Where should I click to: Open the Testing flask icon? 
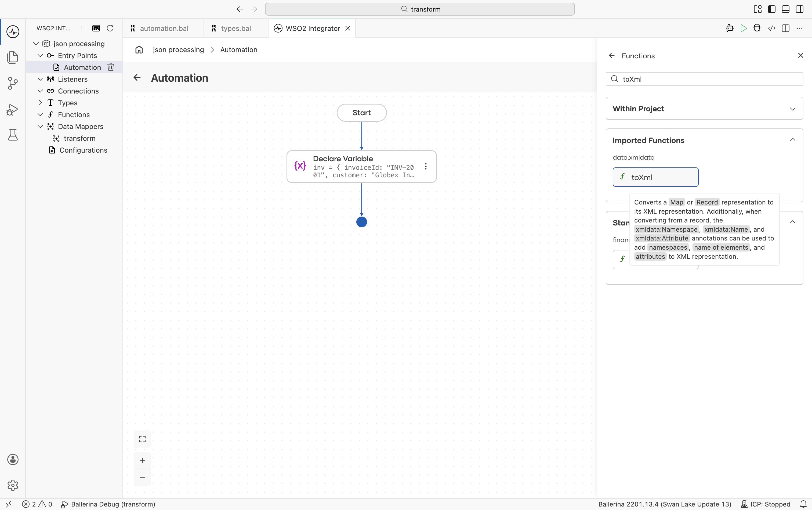tap(13, 135)
